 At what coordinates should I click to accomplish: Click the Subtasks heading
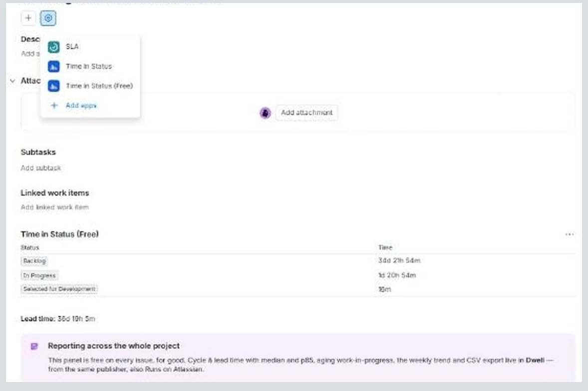coord(38,152)
